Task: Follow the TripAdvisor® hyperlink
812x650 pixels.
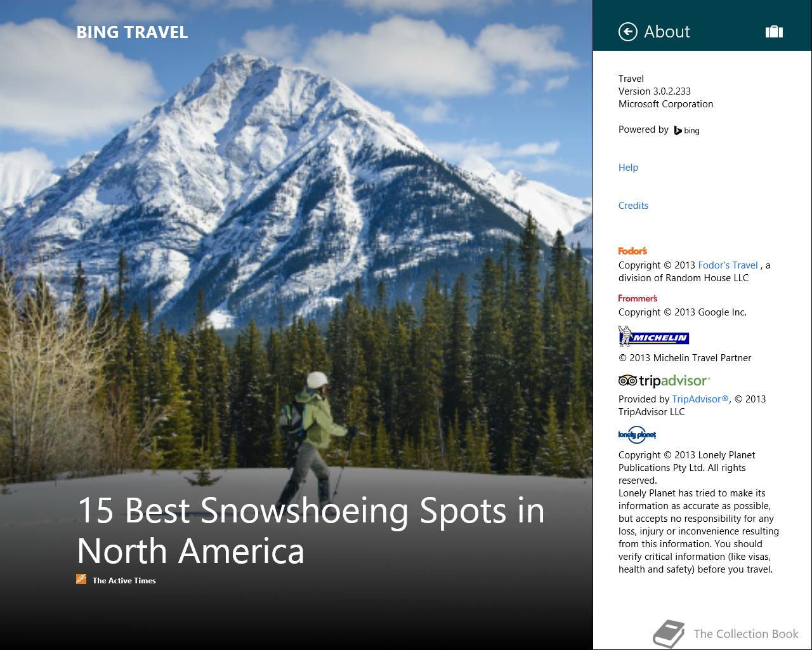Action: [x=700, y=399]
